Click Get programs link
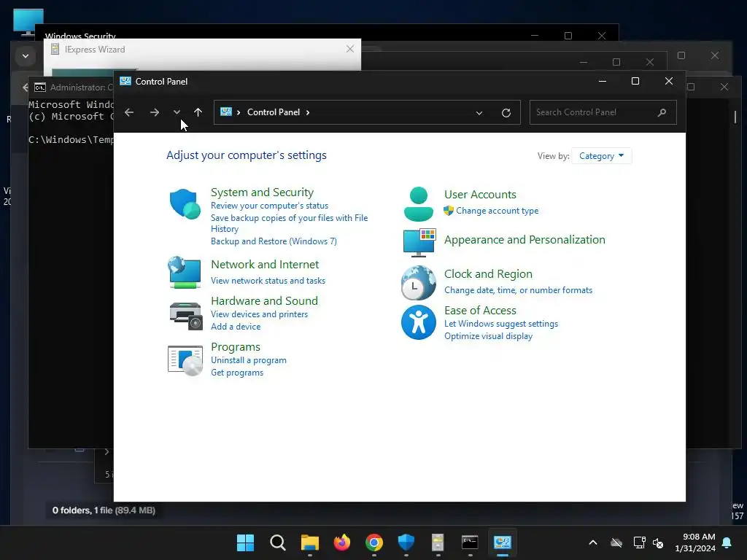This screenshot has height=560, width=747. 237,373
